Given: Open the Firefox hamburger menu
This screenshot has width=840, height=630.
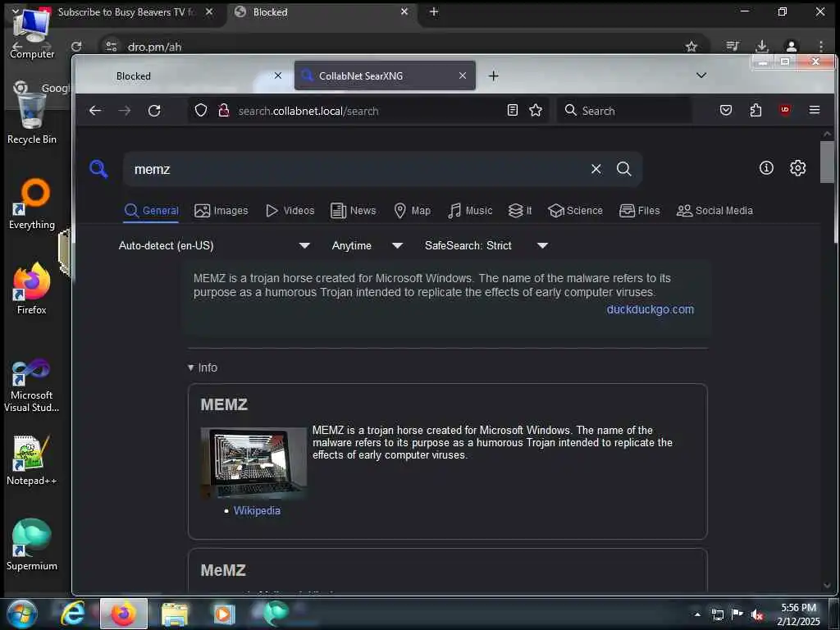Looking at the screenshot, I should tap(815, 110).
